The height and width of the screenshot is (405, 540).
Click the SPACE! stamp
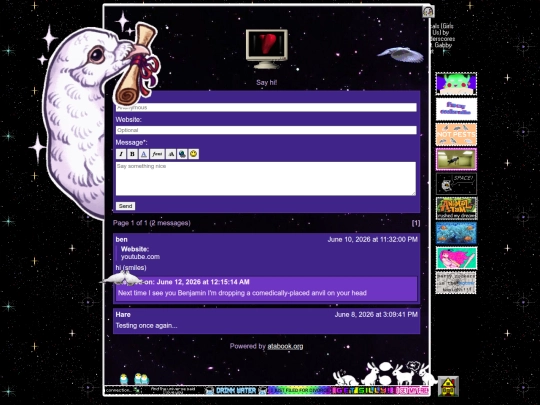point(456,184)
